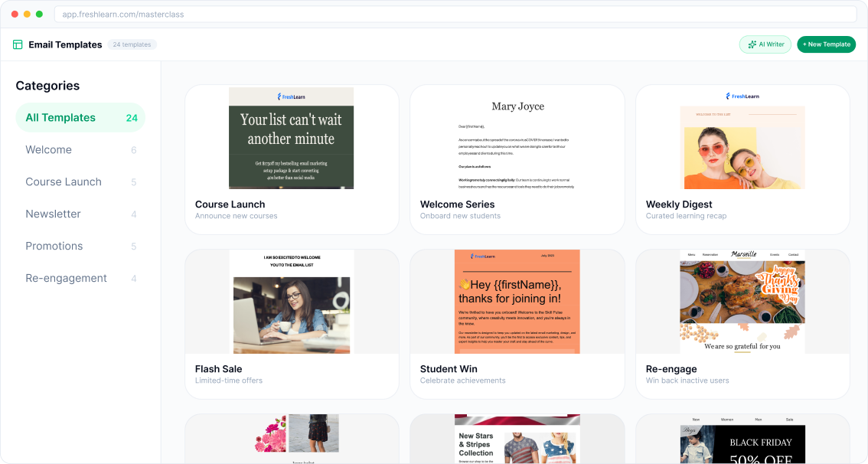Switch to the Newsletter category
Viewport: 868px width, 464px height.
click(x=53, y=214)
